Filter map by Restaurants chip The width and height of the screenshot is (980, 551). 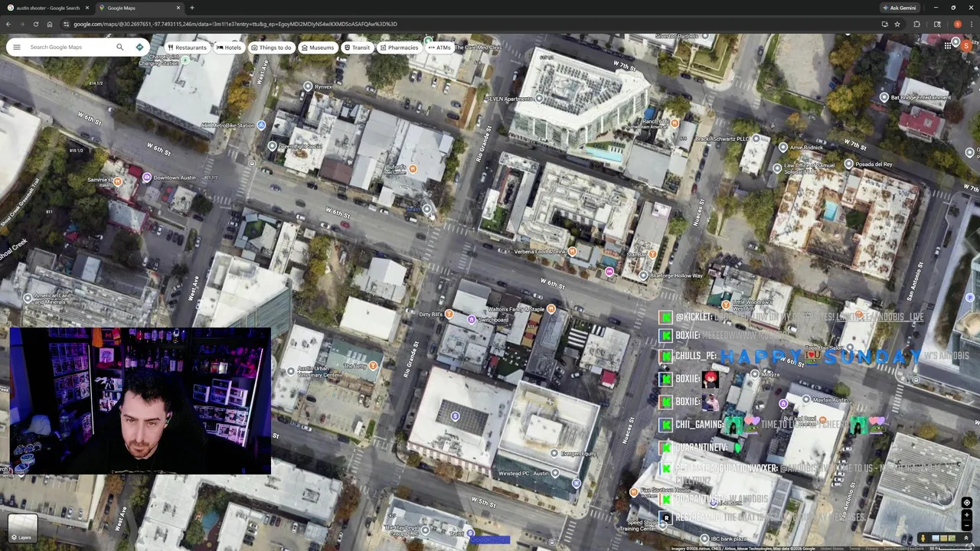pyautogui.click(x=187, y=47)
